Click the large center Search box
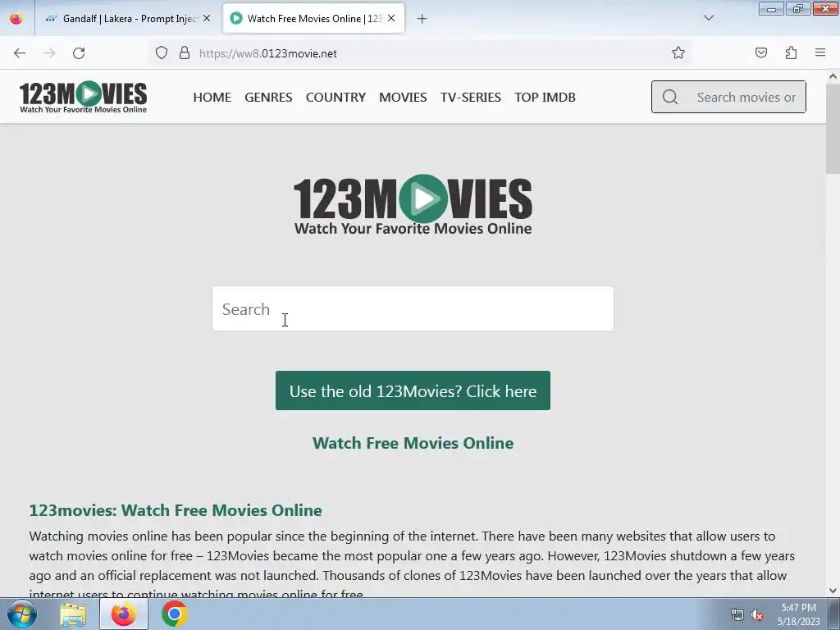 click(x=413, y=308)
